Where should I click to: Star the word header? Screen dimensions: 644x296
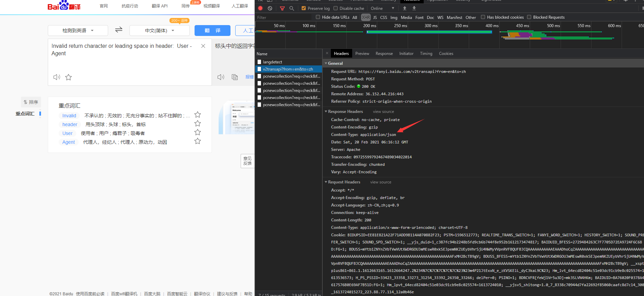point(198,123)
